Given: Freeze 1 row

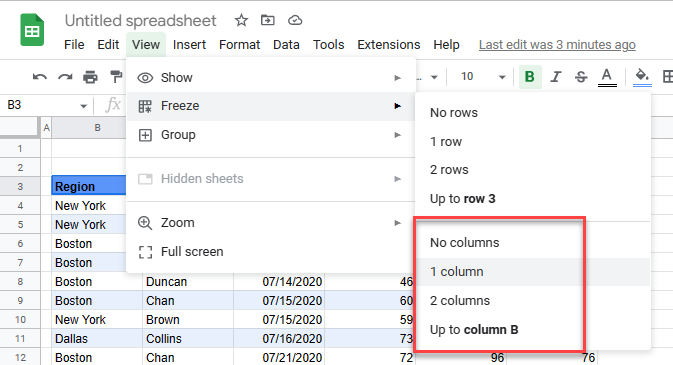Looking at the screenshot, I should tap(534, 142).
